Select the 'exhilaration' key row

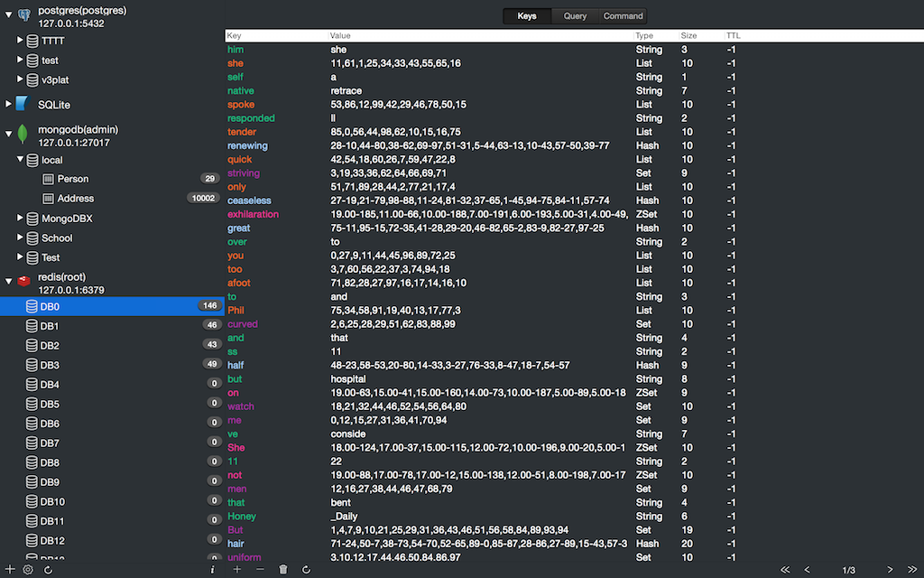tap(254, 214)
